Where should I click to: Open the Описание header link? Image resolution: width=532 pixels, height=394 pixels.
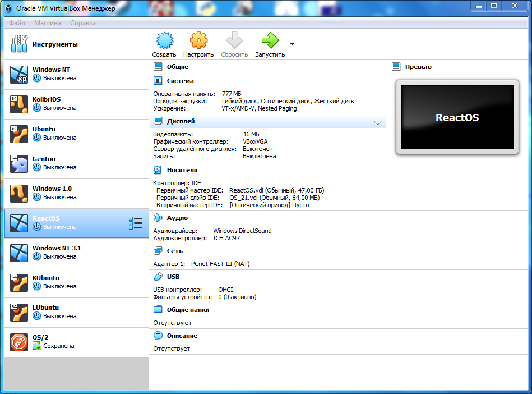coord(182,336)
